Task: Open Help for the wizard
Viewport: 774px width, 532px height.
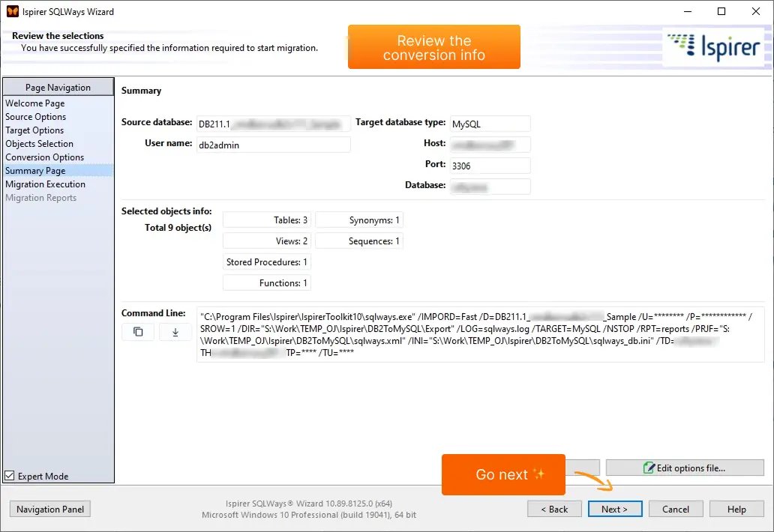Action: click(x=736, y=509)
